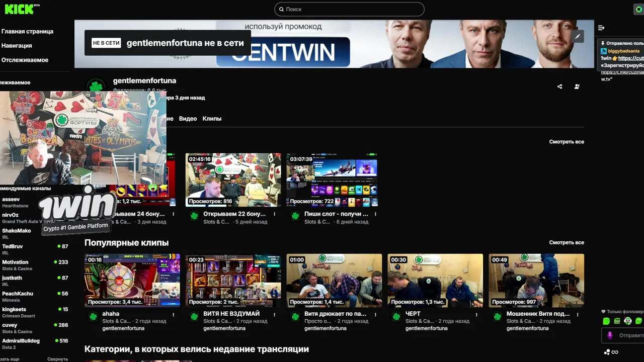Click the title Пиши слот - получи

point(336,214)
